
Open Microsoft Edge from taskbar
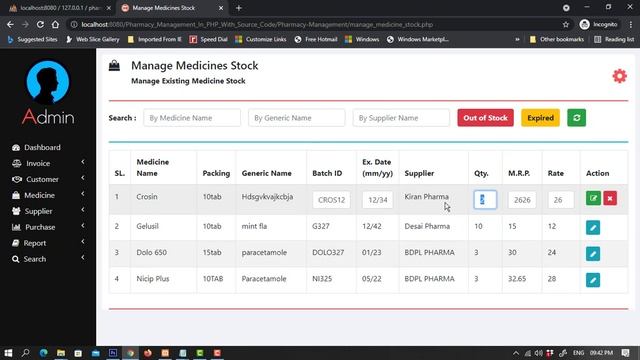click(43, 353)
